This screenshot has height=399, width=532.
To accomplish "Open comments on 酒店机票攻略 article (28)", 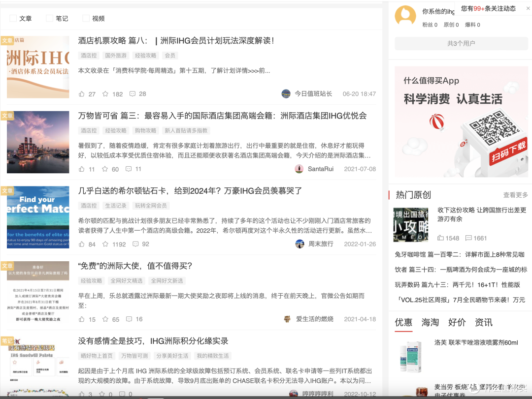I will (x=133, y=94).
